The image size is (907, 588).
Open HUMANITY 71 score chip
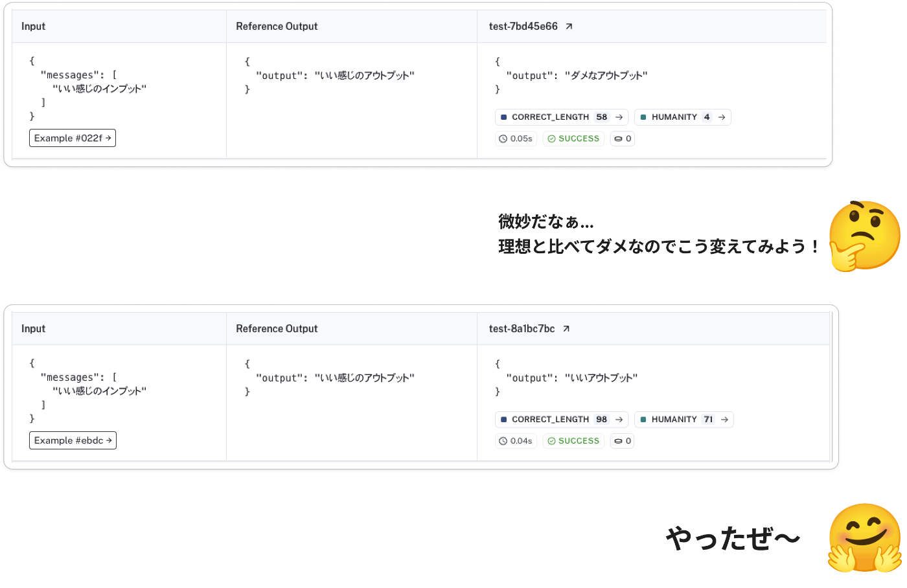(x=684, y=420)
